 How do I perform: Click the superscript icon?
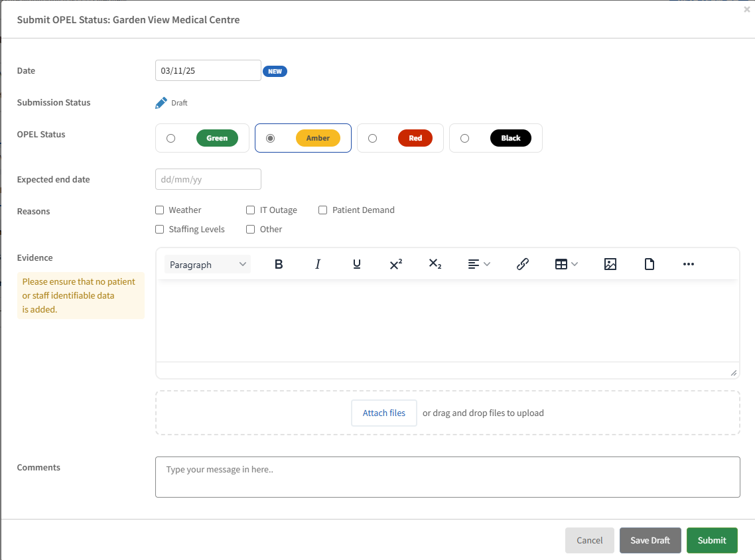click(x=396, y=264)
